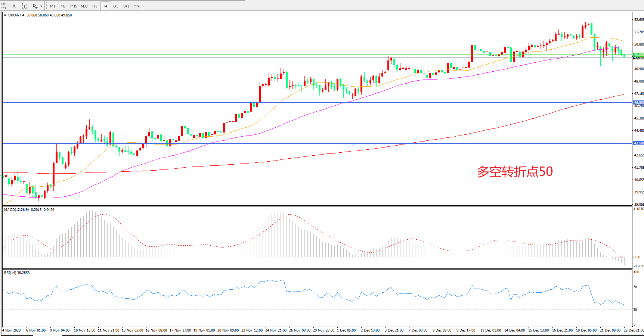Select the Fibonacci retracement tool

pyautogui.click(x=4, y=6)
